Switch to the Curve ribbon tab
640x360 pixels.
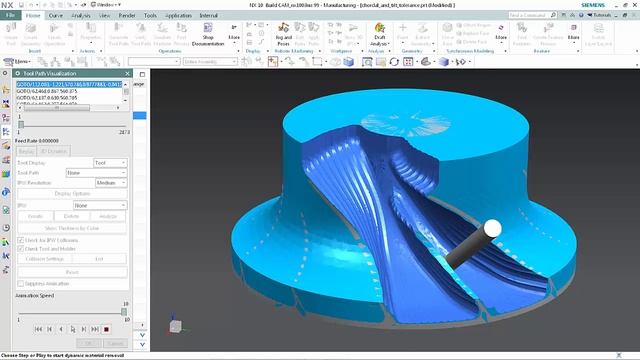pyautogui.click(x=56, y=16)
